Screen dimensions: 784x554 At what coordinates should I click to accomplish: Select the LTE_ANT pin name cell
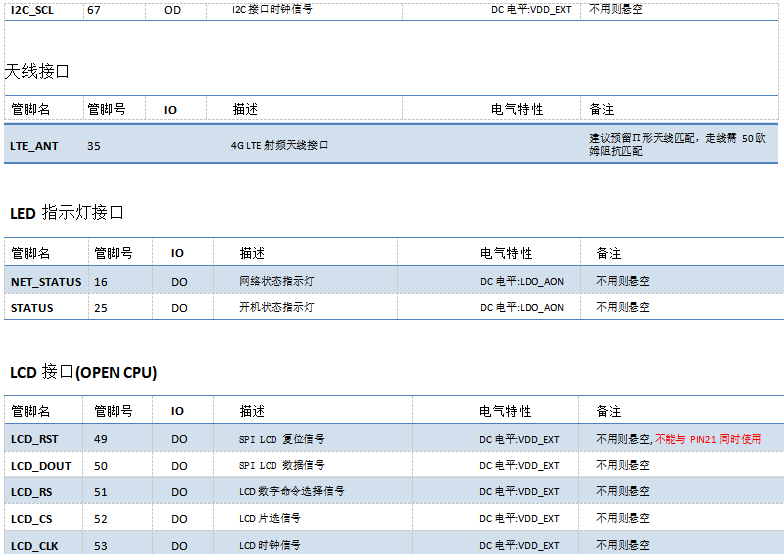(x=34, y=146)
